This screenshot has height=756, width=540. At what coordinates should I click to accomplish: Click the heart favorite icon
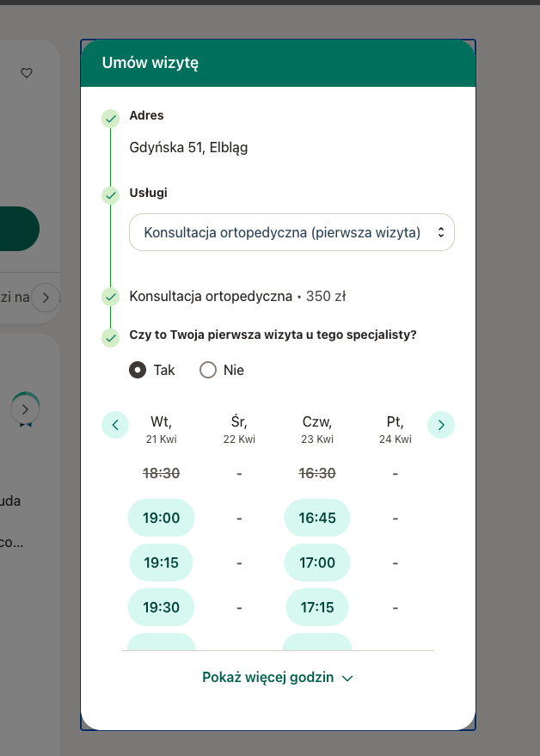tap(27, 73)
